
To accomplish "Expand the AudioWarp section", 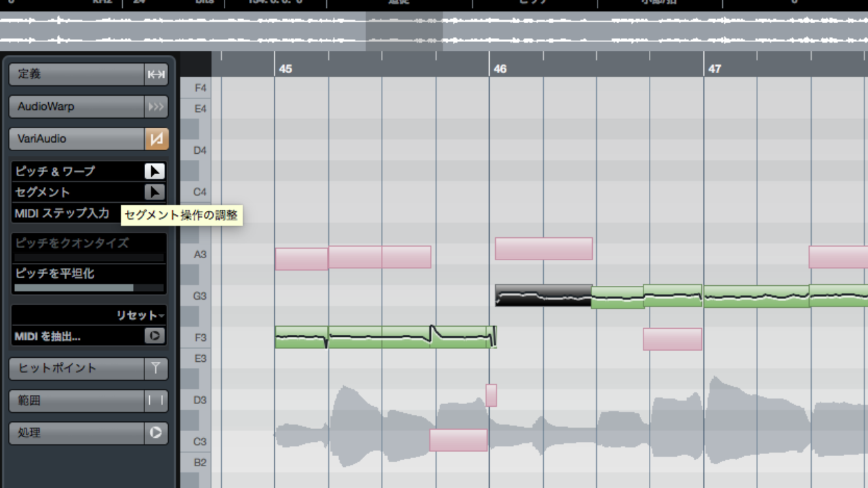I will [x=77, y=106].
